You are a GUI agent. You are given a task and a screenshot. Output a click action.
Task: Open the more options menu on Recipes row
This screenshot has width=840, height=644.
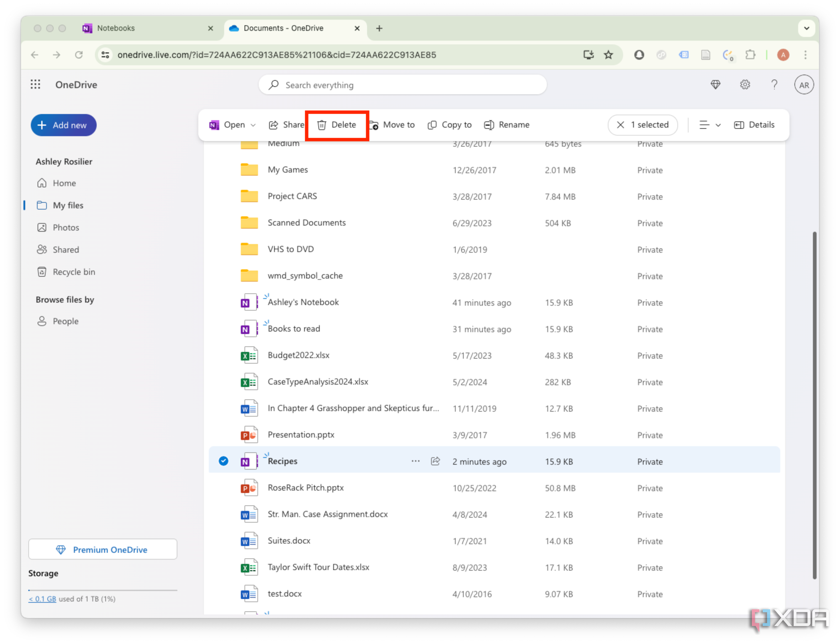coord(415,461)
